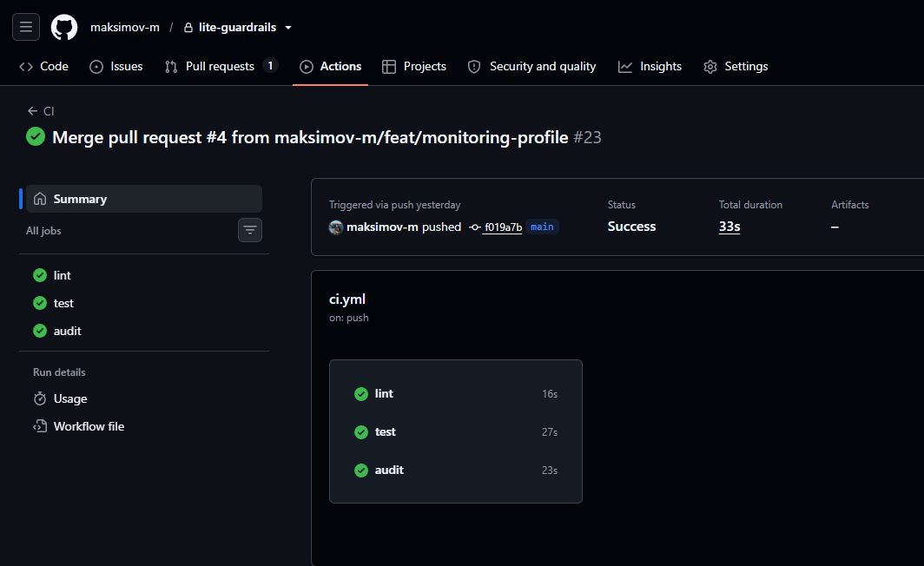
Task: Click the green success check beside run title
Action: click(36, 136)
